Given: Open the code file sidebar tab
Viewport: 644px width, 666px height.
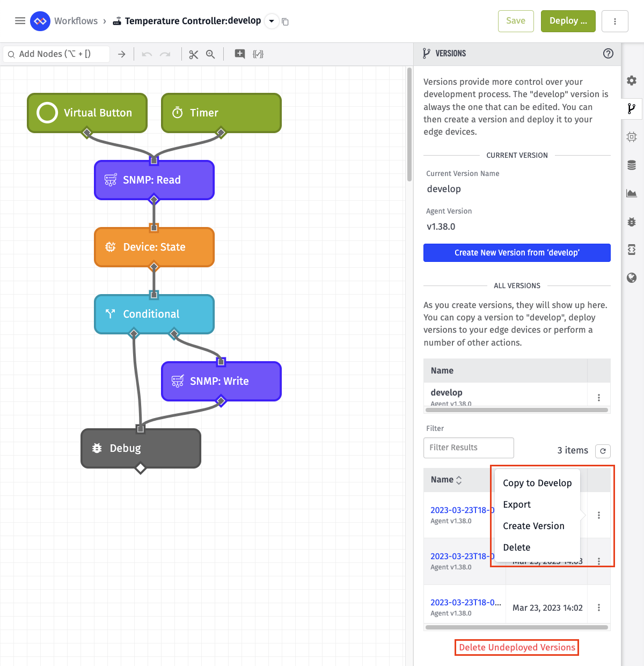Looking at the screenshot, I should (x=632, y=250).
